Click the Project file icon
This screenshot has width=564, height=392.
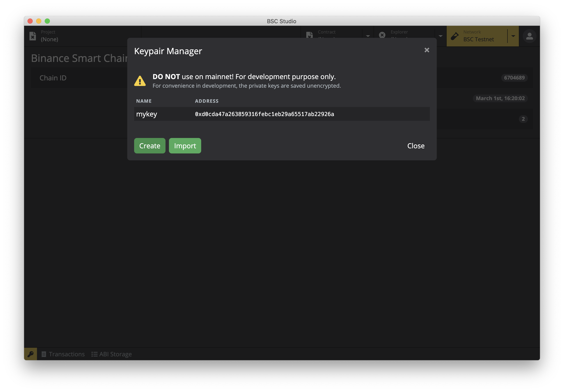tap(33, 36)
